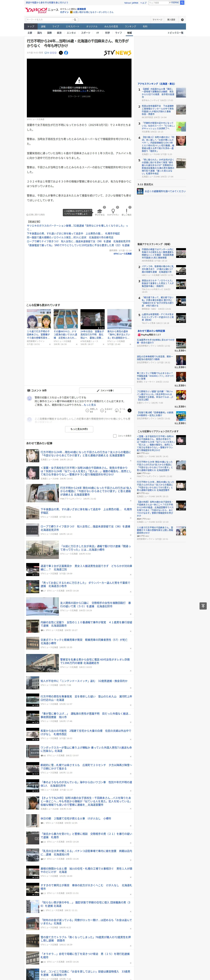The height and width of the screenshot is (980, 210).
Task: Click the blue web search button
Action: coord(182,3)
